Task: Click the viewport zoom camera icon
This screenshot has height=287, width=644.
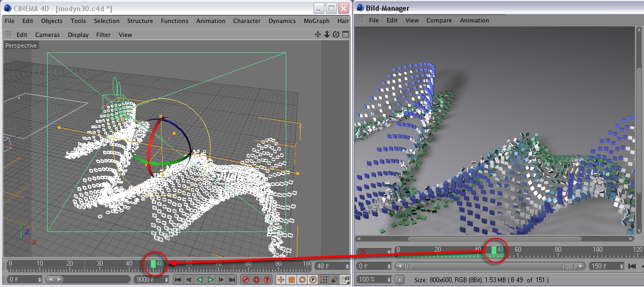Action: click(327, 34)
